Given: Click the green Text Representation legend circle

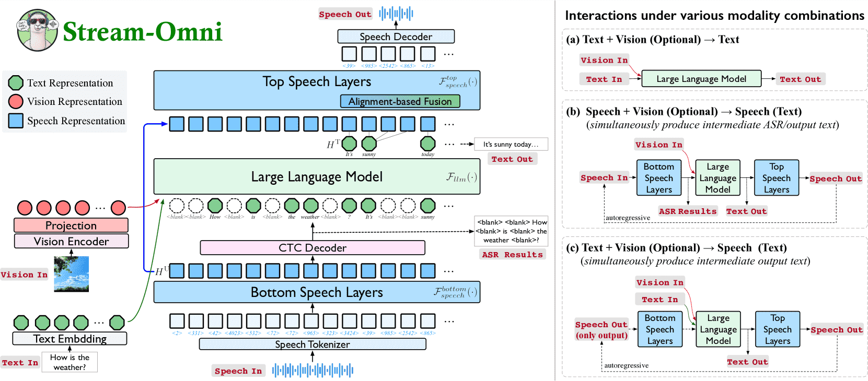Looking at the screenshot, I should (x=16, y=82).
